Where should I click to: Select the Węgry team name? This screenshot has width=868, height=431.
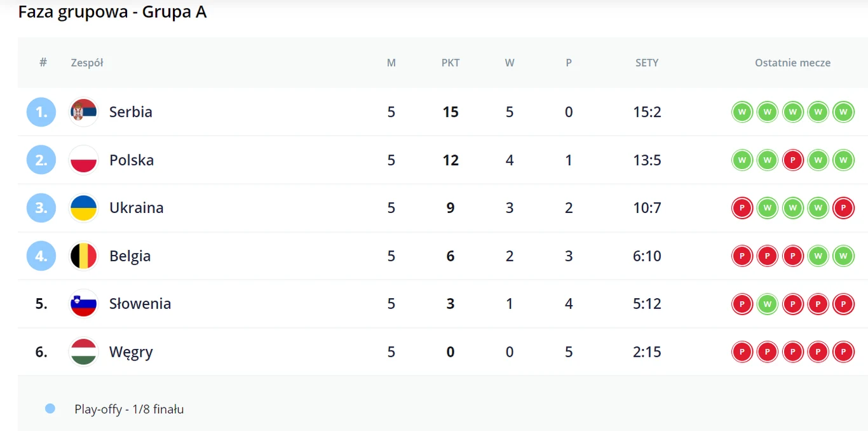(x=131, y=352)
